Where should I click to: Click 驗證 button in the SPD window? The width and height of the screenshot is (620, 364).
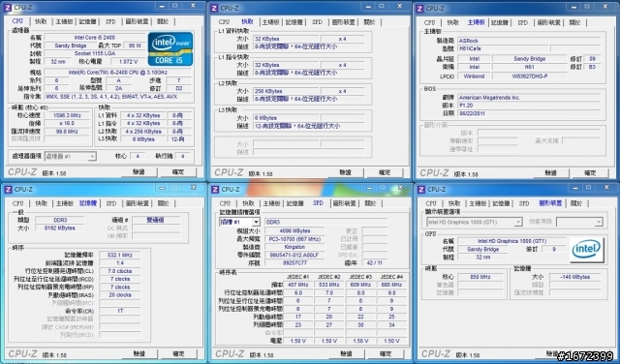(x=346, y=353)
